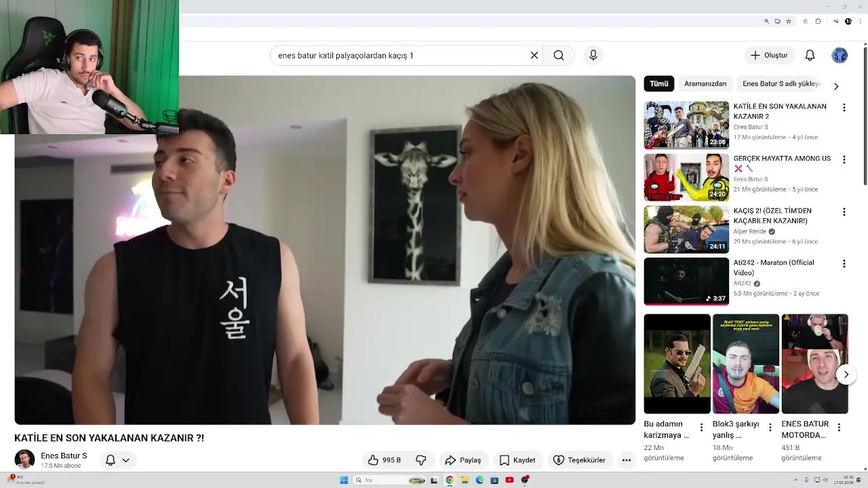
Task: Open the Bu adamın karizmaya short
Action: [x=677, y=363]
